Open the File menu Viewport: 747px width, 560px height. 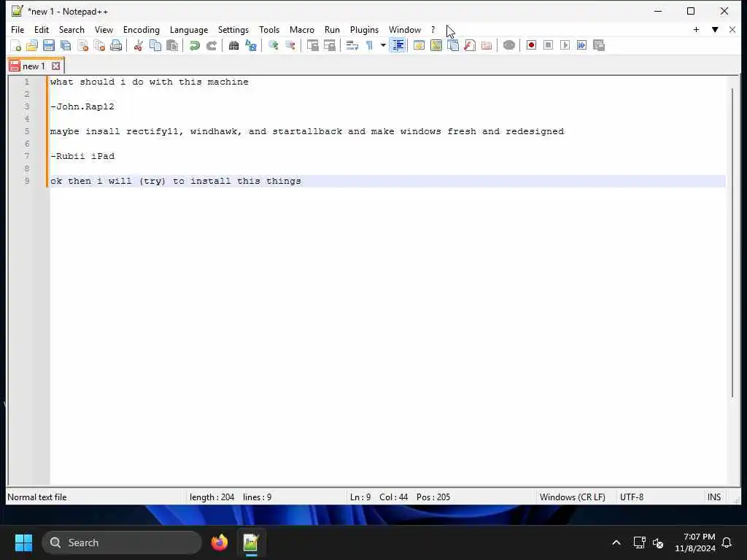[x=18, y=29]
